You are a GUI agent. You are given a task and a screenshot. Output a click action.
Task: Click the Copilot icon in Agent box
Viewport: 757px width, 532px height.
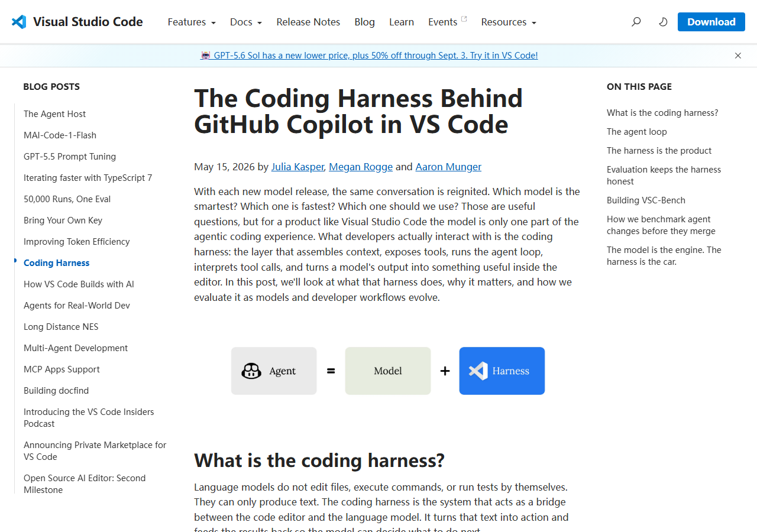[251, 371]
